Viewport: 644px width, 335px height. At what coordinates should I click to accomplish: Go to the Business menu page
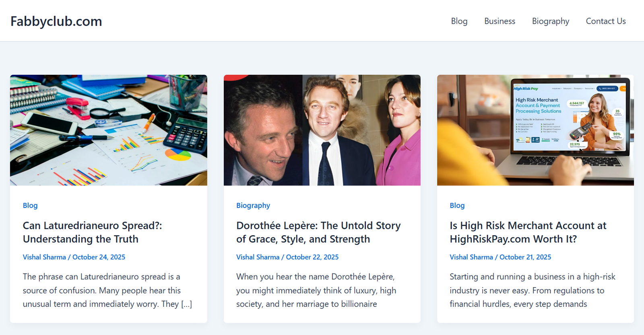pyautogui.click(x=500, y=21)
